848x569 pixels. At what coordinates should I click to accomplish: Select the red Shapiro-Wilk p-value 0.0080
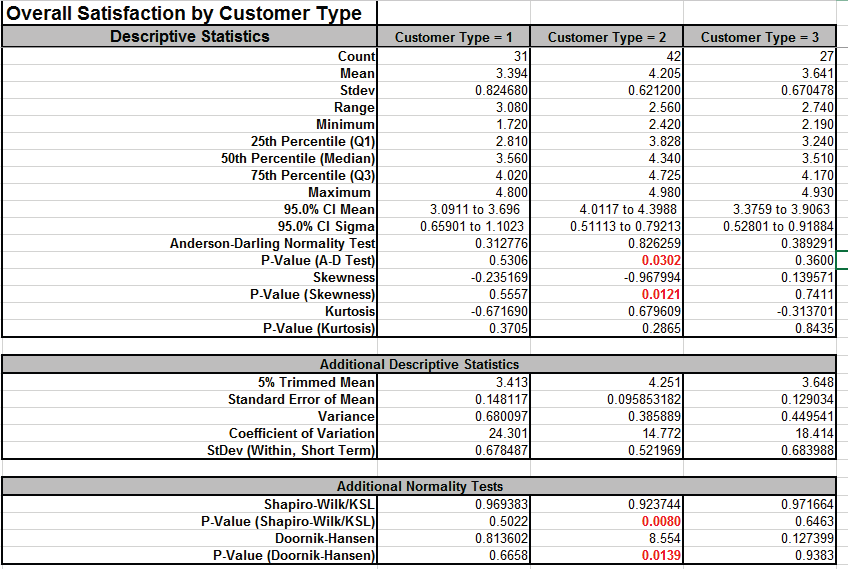coord(606,522)
